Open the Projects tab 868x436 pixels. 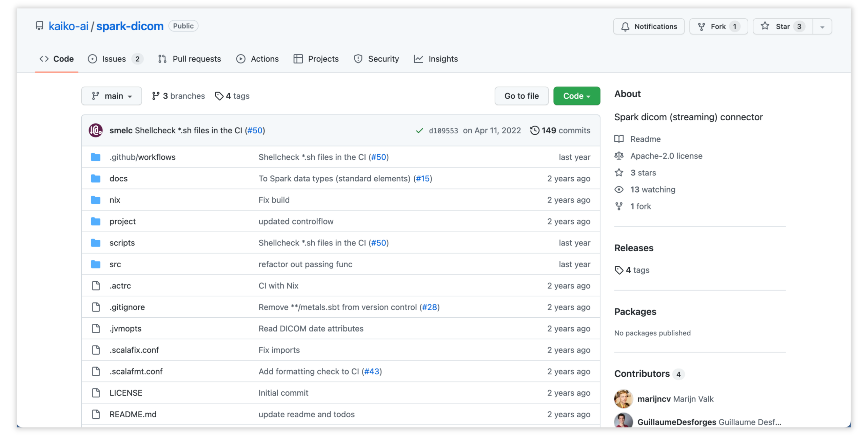point(316,59)
